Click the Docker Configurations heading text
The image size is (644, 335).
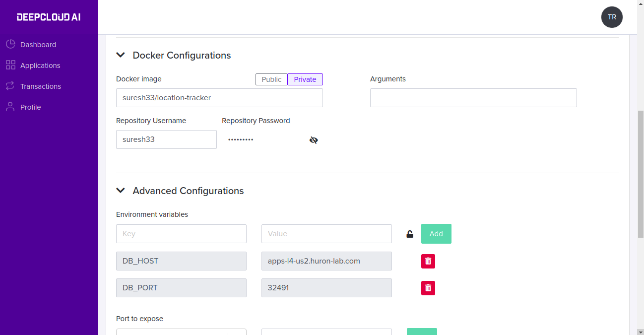182,55
